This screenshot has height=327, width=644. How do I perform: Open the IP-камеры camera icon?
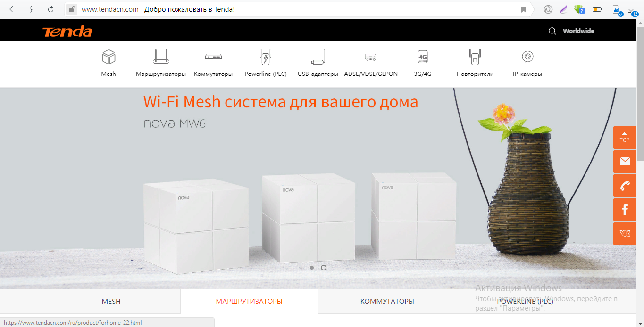click(x=527, y=57)
